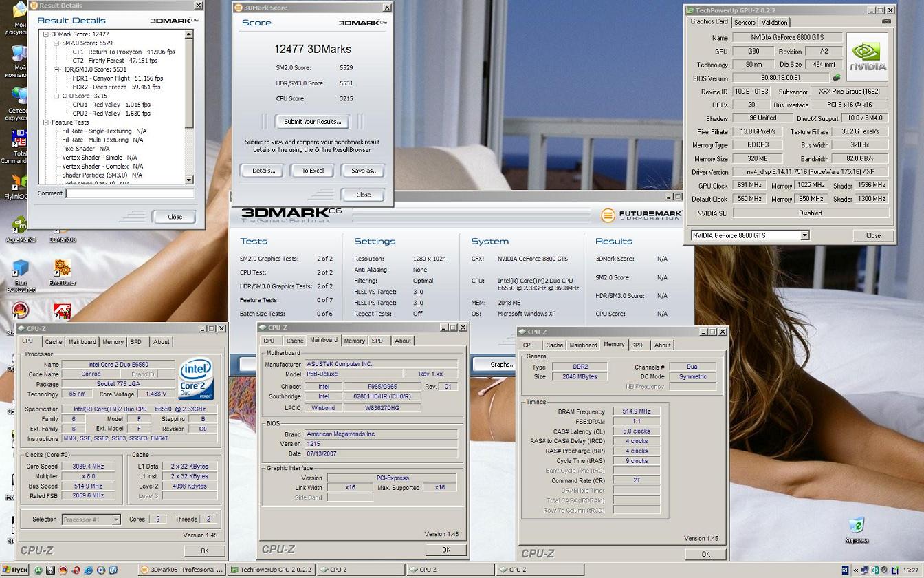Switch to 3DMark06 Professional taskbar button
Viewport: 924px width, 578px height.
(181, 570)
